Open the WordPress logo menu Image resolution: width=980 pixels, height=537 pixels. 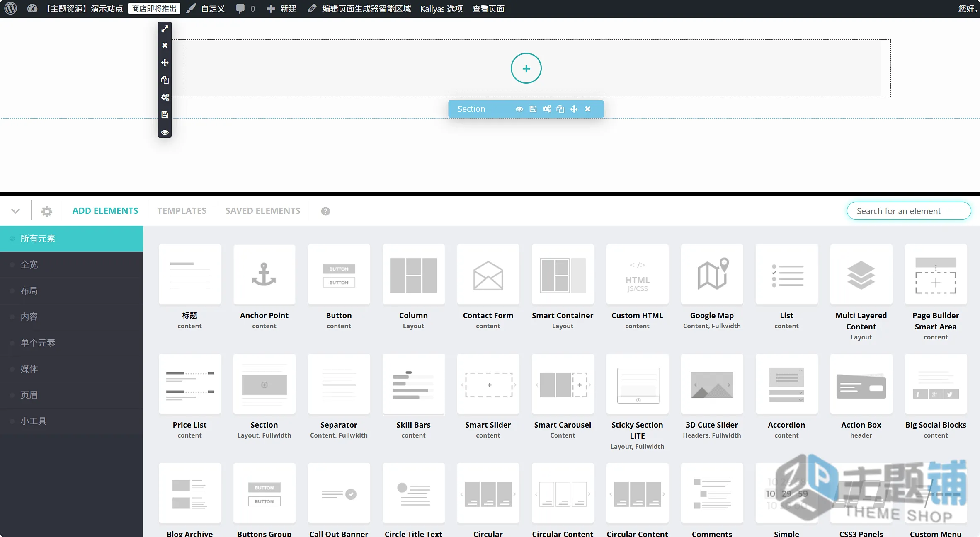coord(10,8)
